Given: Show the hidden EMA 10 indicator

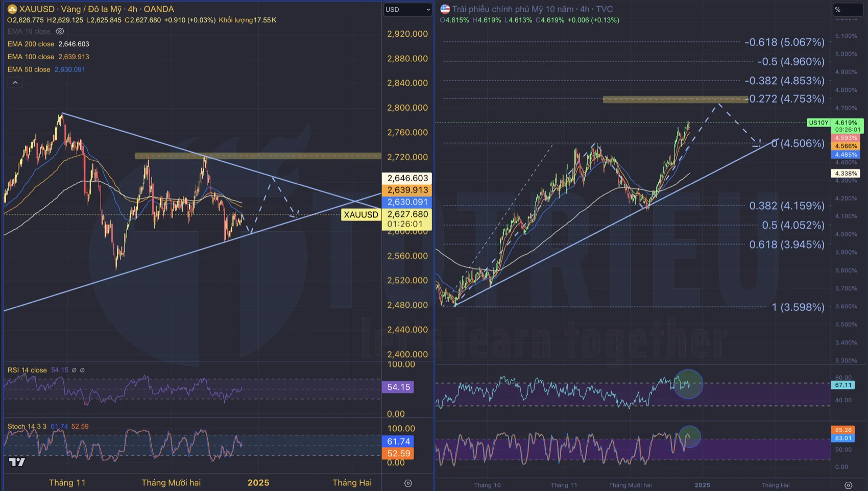Looking at the screenshot, I should point(60,31).
